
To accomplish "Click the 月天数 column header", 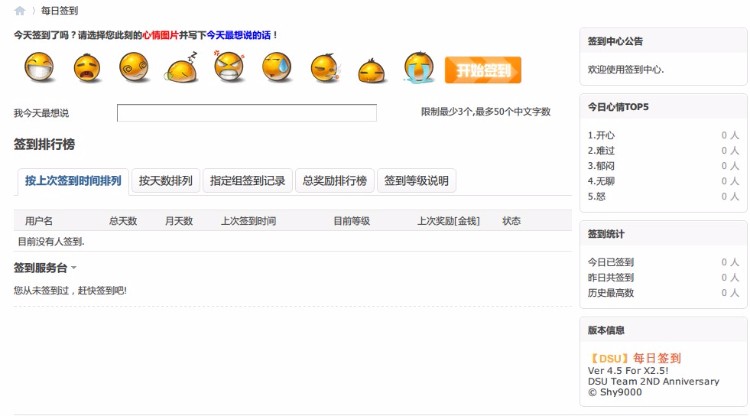I will click(x=179, y=221).
